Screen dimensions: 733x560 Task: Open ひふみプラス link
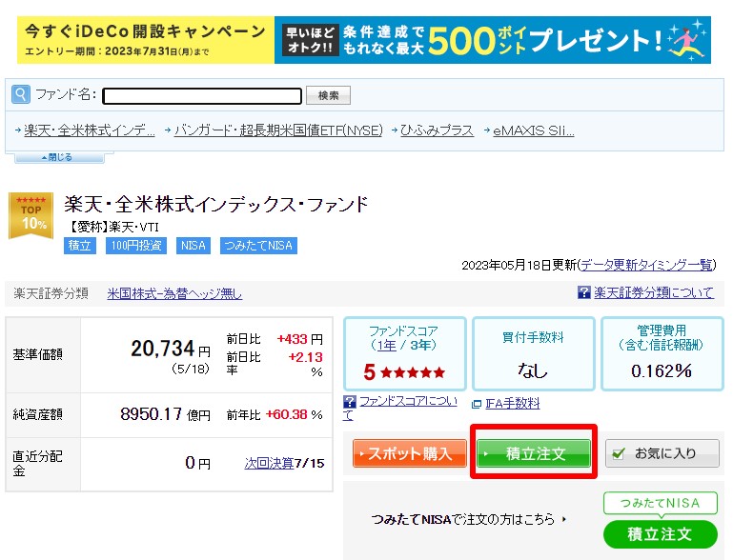click(437, 130)
